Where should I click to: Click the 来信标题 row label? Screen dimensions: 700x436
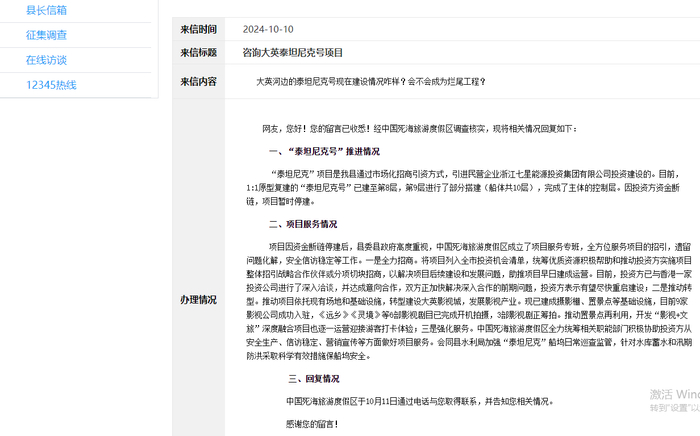click(x=199, y=53)
